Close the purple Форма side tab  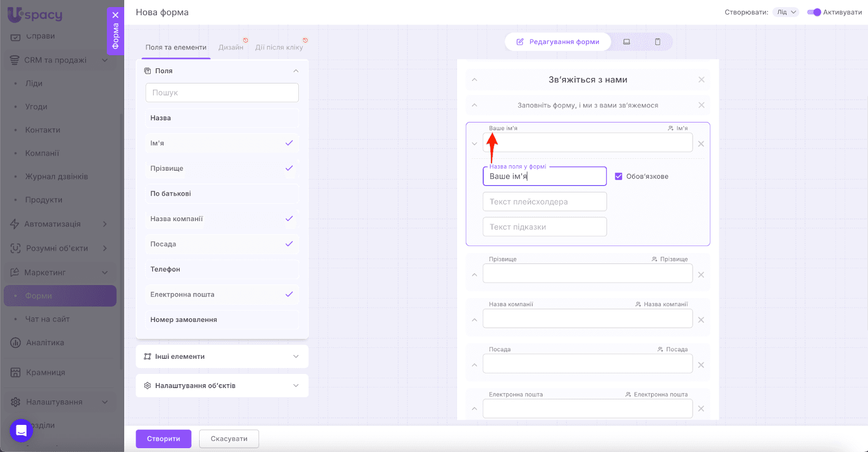tap(116, 15)
